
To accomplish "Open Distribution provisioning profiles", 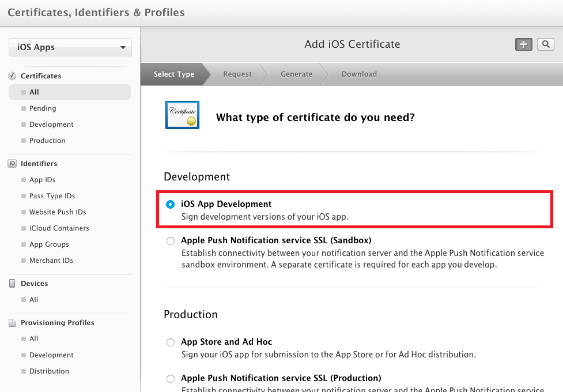I will tap(49, 371).
